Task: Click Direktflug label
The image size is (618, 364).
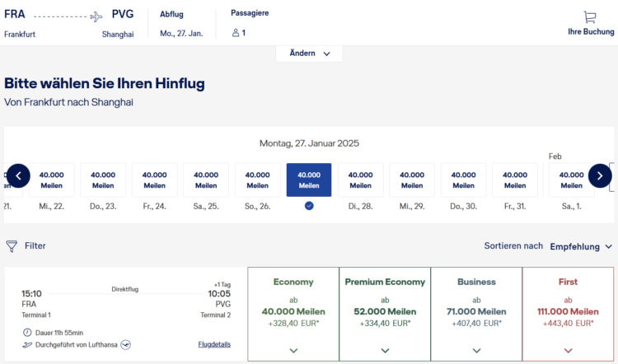Action: pyautogui.click(x=125, y=289)
